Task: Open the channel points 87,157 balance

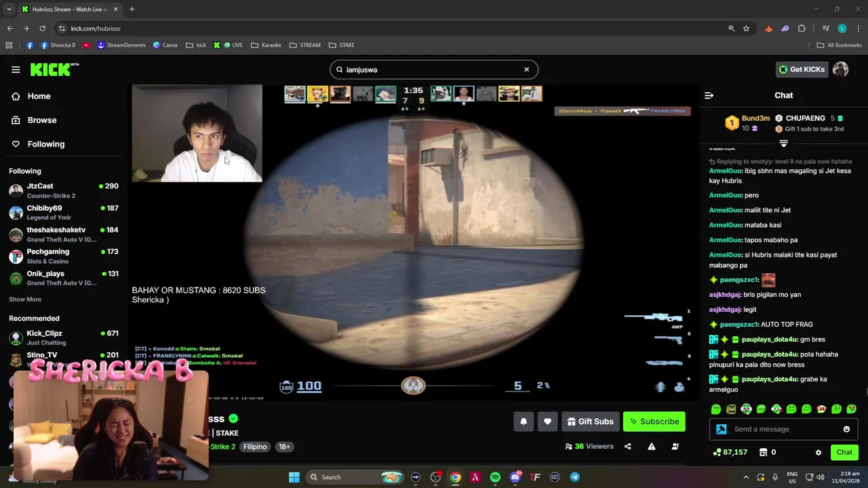Action: tap(730, 453)
